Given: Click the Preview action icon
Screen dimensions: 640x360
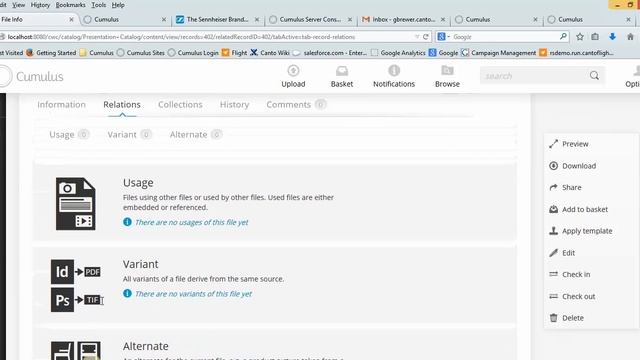Looking at the screenshot, I should 553,144.
